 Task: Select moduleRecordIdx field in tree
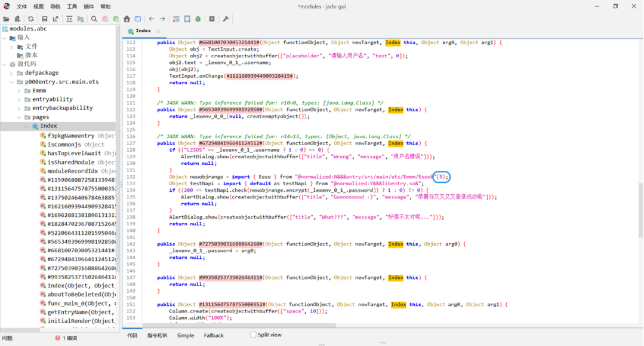click(73, 171)
